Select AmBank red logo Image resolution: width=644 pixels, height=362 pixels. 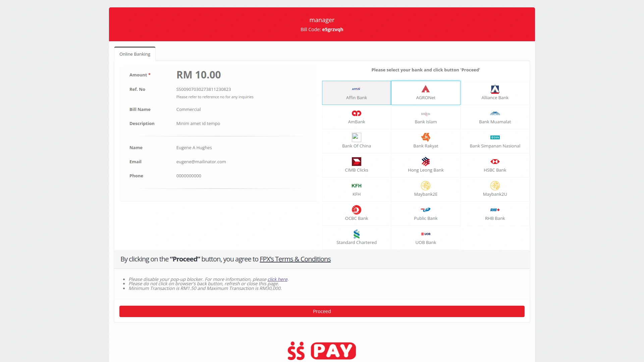[356, 114]
